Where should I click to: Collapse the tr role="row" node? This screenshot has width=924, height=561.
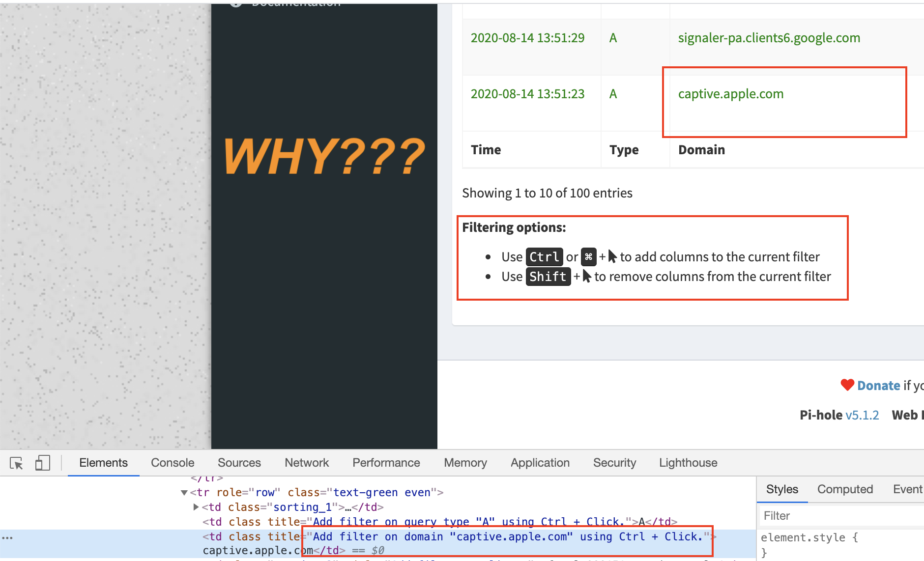[184, 492]
